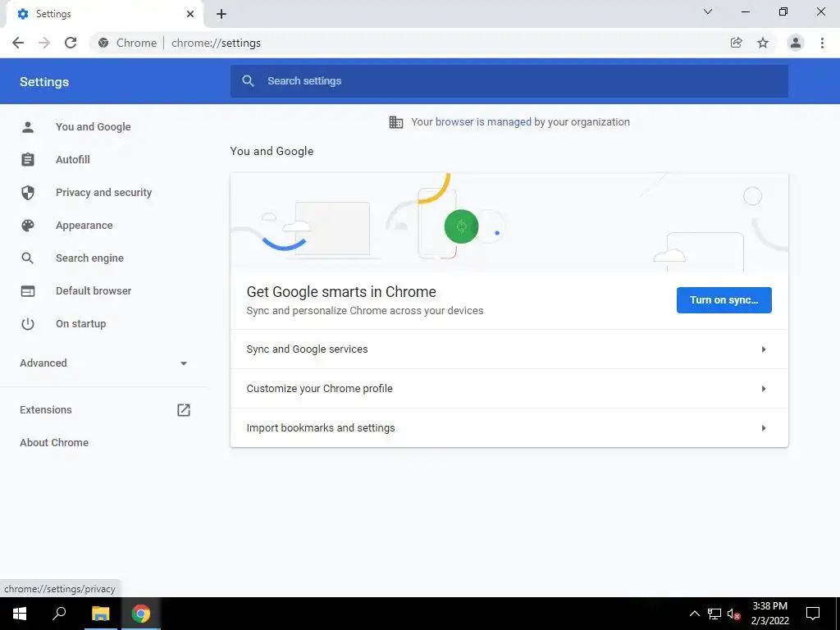Screen dimensions: 840x630
Task: Click the Appearance palette icon
Action: (x=28, y=226)
